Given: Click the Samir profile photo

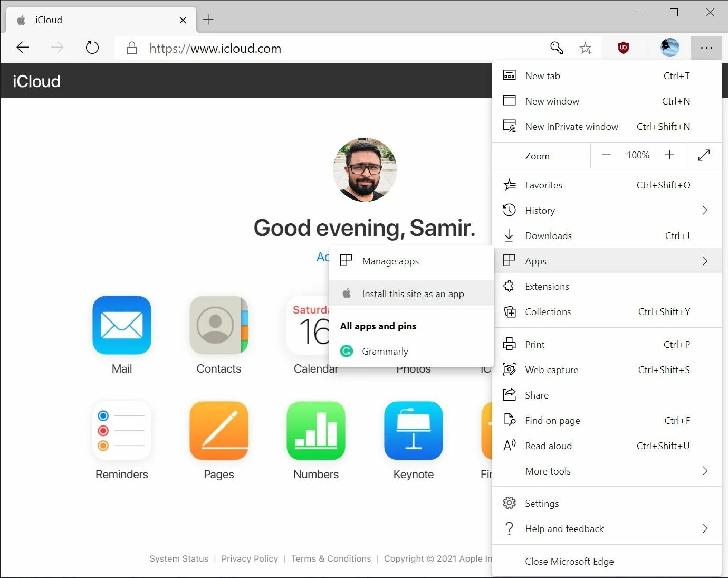Looking at the screenshot, I should pyautogui.click(x=365, y=170).
